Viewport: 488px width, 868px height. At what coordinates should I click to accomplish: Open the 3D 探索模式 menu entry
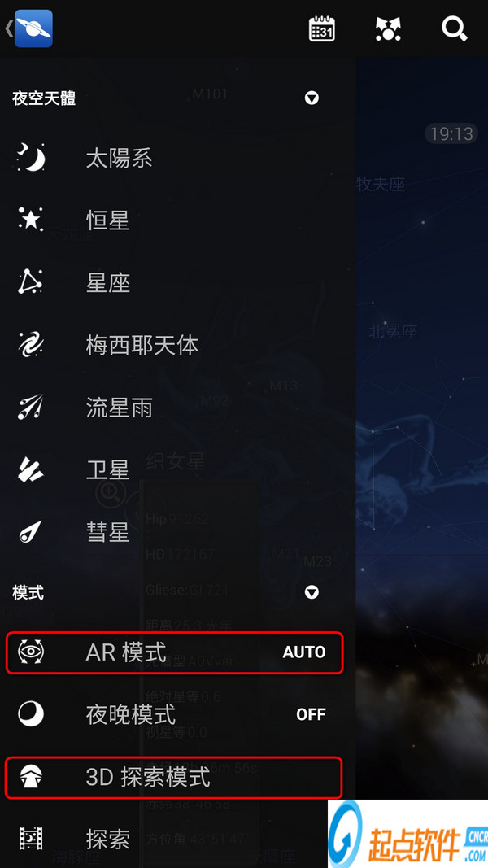point(174,777)
